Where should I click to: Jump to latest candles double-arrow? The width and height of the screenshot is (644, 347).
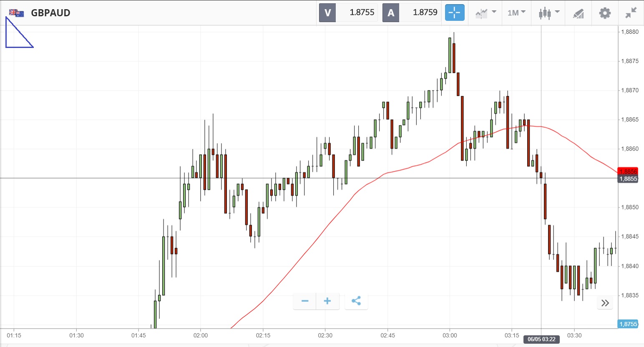click(605, 303)
